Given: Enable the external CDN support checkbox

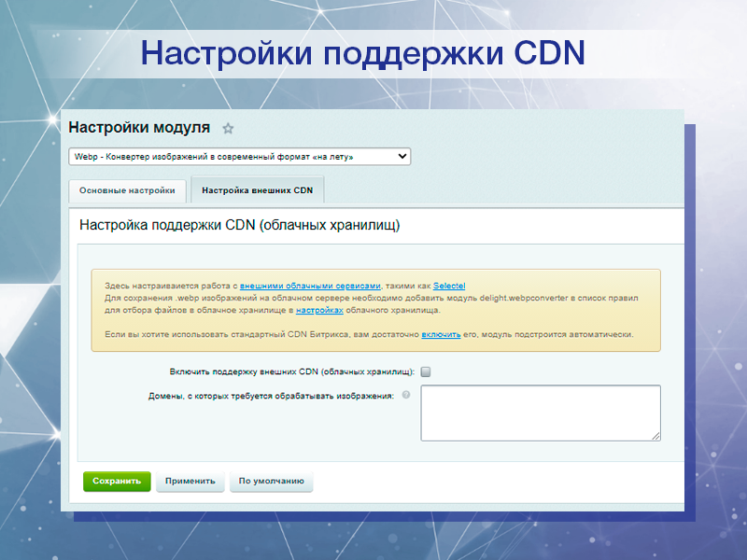Looking at the screenshot, I should tap(427, 371).
